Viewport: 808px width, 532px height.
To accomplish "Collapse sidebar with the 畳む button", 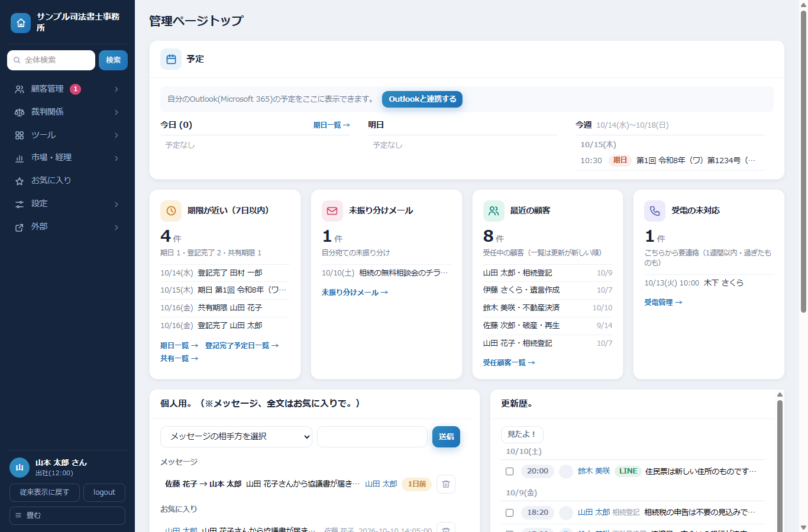I will coord(67,515).
